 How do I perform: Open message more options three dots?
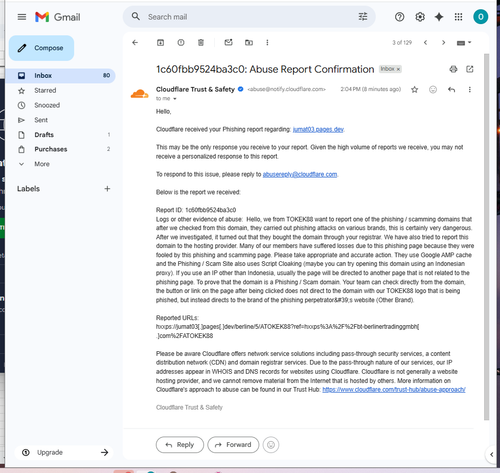(469, 89)
